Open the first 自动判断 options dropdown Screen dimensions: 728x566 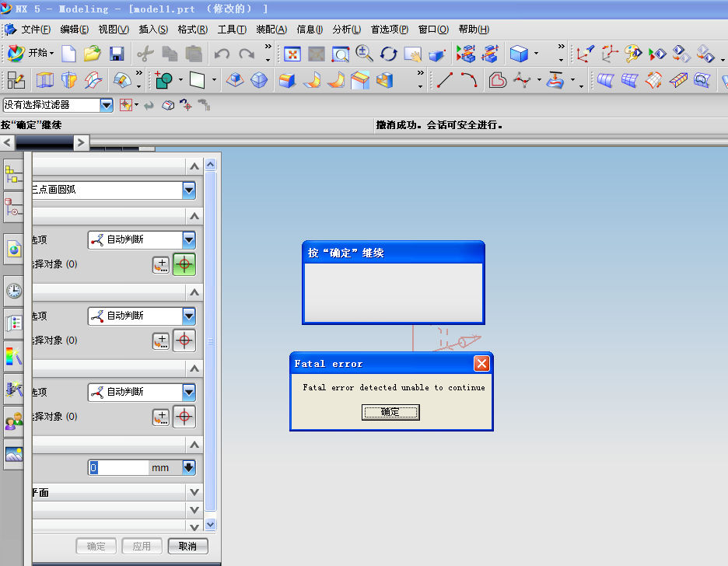[189, 239]
